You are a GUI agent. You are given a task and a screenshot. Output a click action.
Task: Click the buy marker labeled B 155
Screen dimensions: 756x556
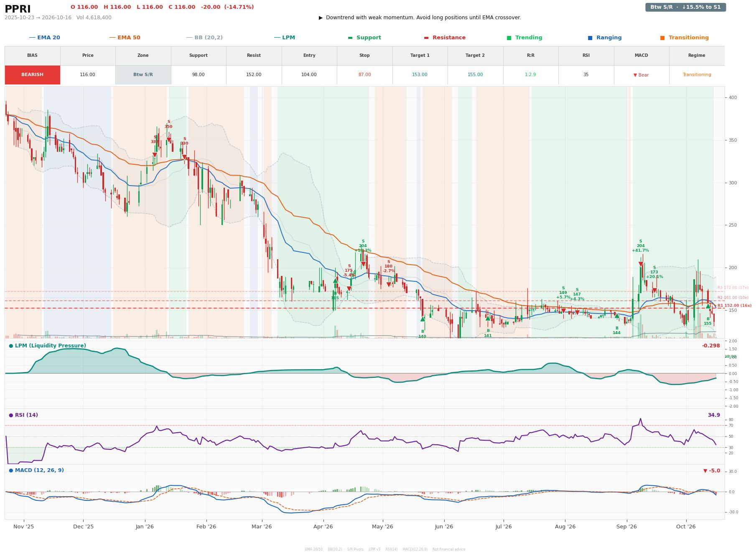coord(708,306)
